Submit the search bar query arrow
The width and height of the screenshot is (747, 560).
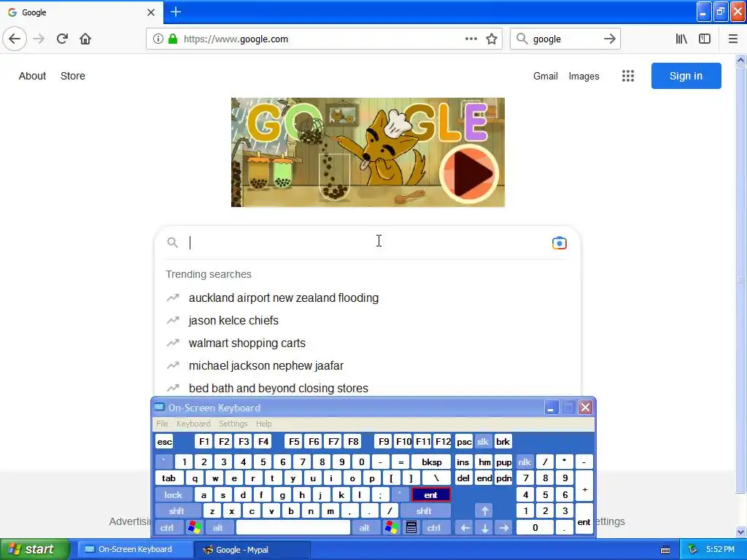click(609, 39)
